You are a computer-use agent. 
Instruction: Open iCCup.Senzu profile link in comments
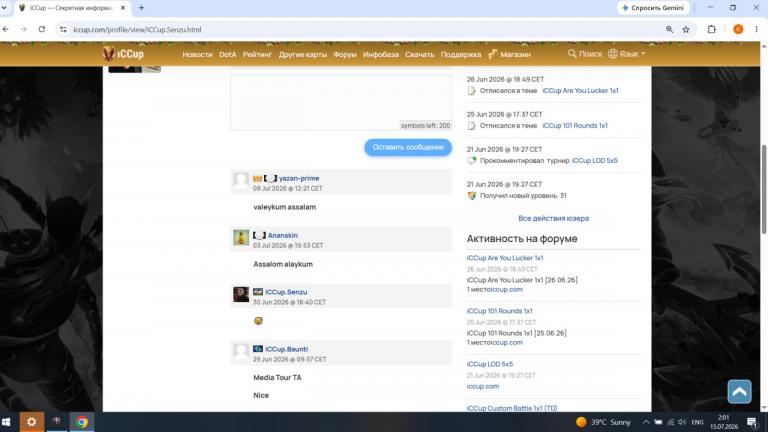tap(286, 292)
